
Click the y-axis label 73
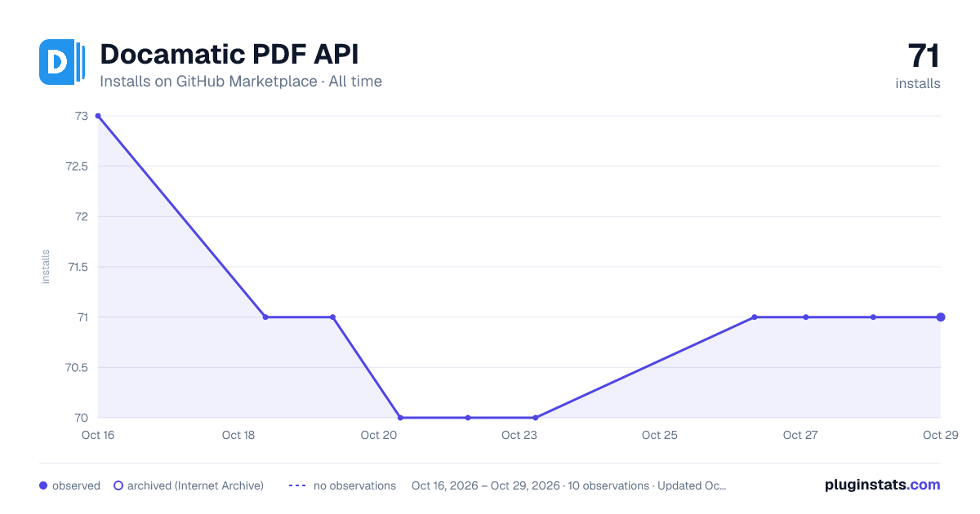[x=82, y=116]
